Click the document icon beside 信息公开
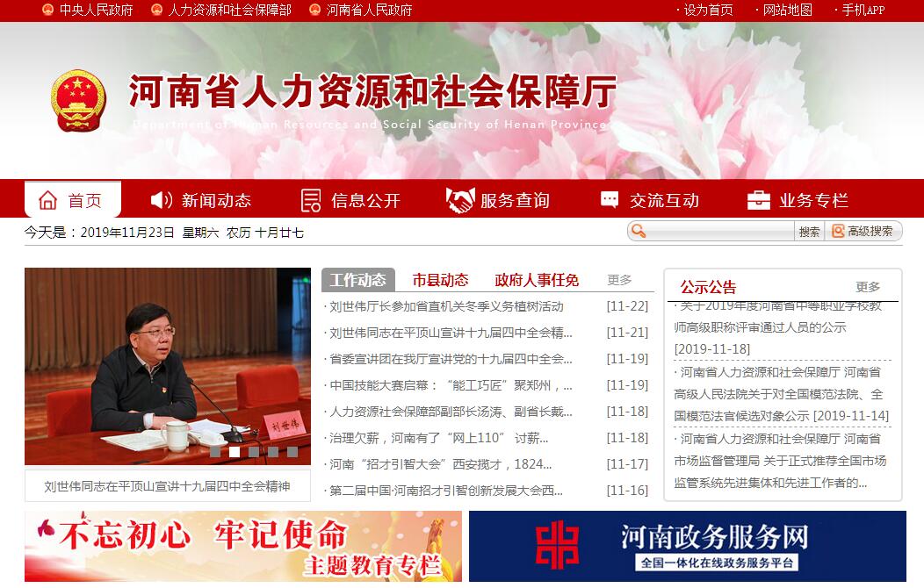Image resolution: width=924 pixels, height=588 pixels. (x=311, y=200)
